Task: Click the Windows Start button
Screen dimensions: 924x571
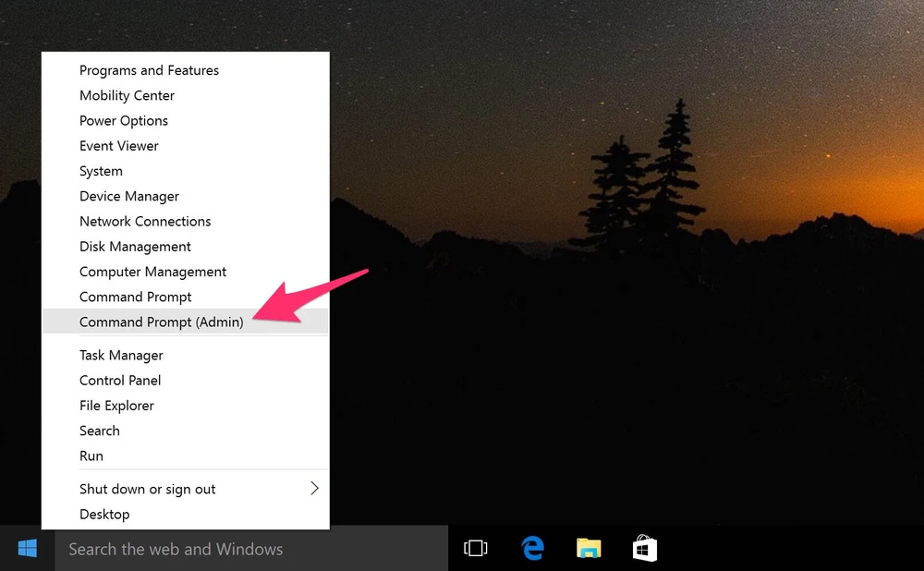Action: [x=28, y=549]
